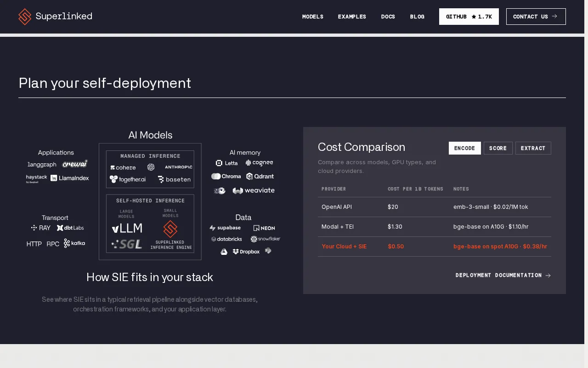
Task: Click the snowflake logo
Action: (266, 239)
